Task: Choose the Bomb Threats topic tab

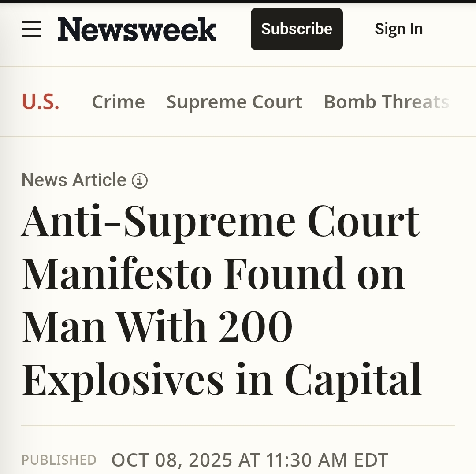Action: click(x=387, y=102)
